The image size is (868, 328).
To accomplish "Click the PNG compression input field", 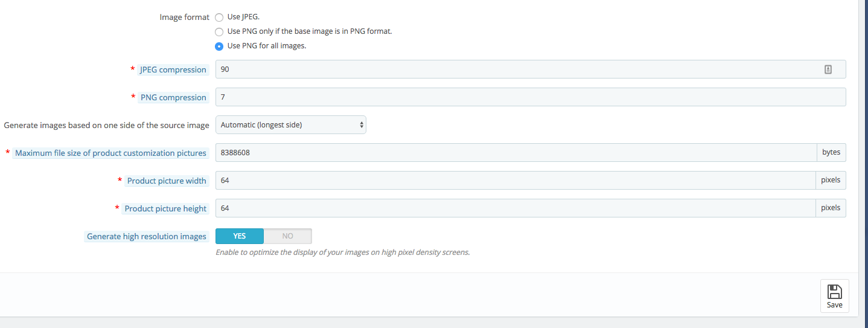I will click(x=530, y=97).
